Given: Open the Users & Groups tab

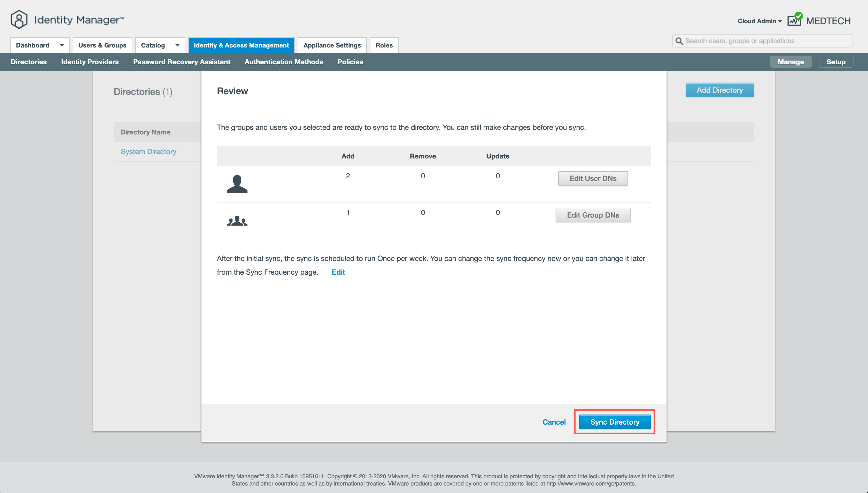Looking at the screenshot, I should (102, 45).
